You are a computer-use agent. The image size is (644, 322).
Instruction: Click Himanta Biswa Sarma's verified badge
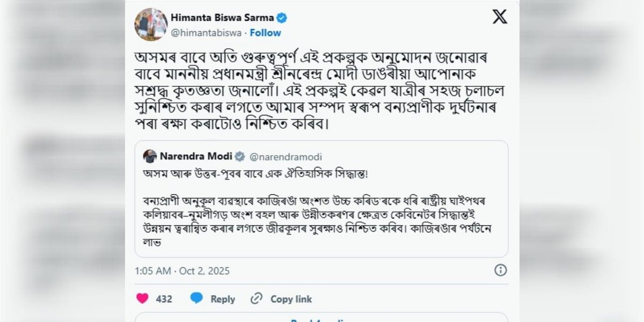(282, 18)
